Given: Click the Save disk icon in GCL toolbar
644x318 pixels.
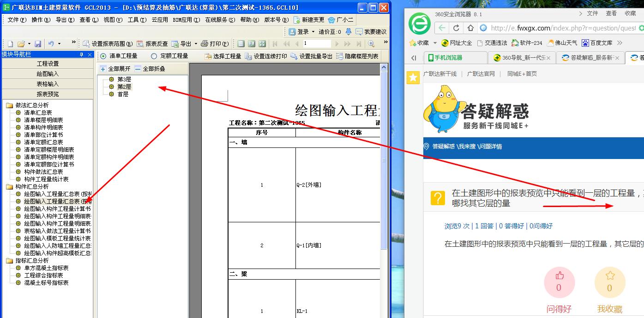Looking at the screenshot, I should (x=38, y=44).
